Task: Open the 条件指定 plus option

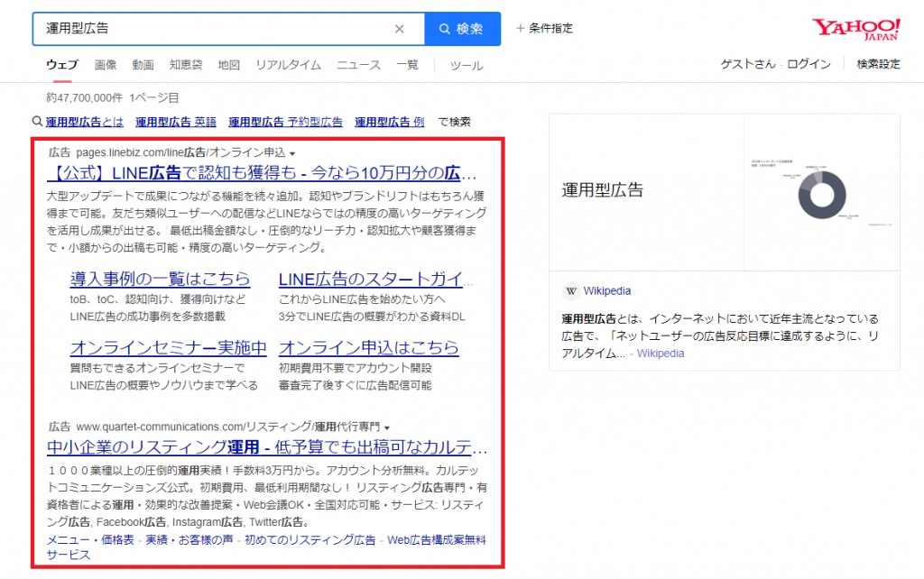Action: (544, 28)
